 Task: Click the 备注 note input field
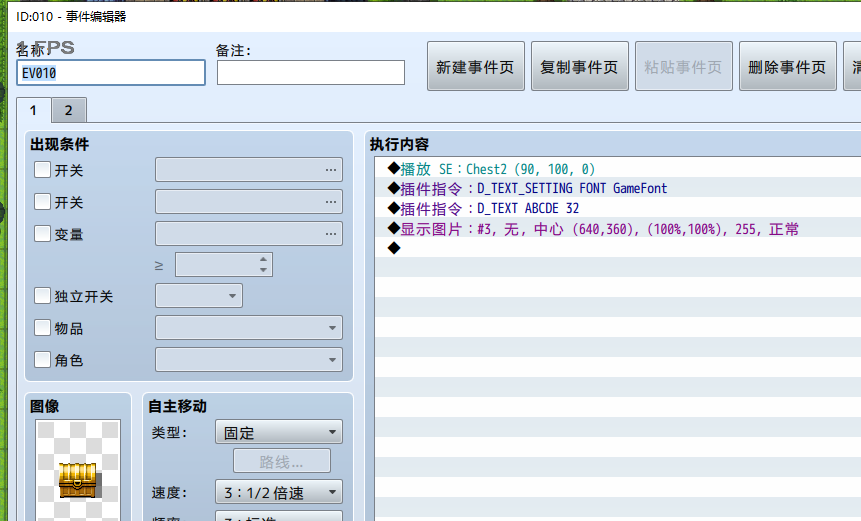click(x=311, y=72)
